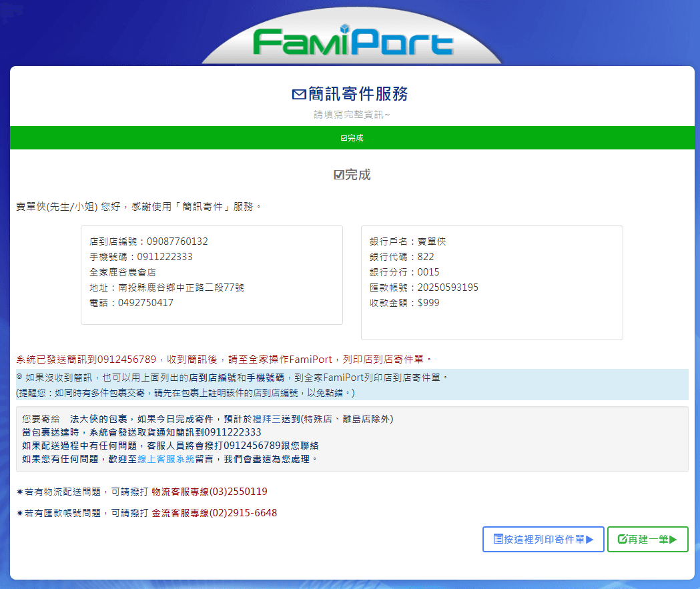Click the store name 全家鹿谷農會店

click(123, 272)
